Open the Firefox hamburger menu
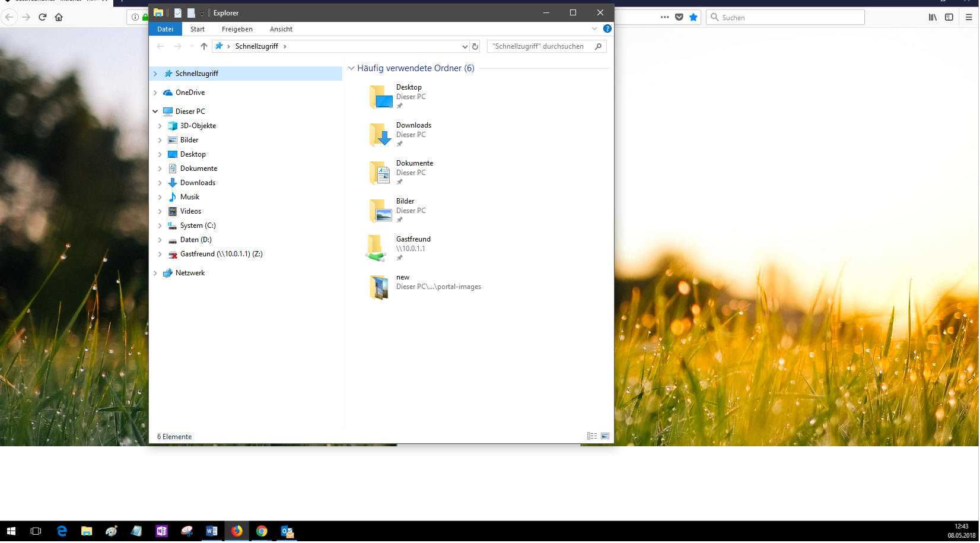Screen dimensions: 980x543 point(969,17)
